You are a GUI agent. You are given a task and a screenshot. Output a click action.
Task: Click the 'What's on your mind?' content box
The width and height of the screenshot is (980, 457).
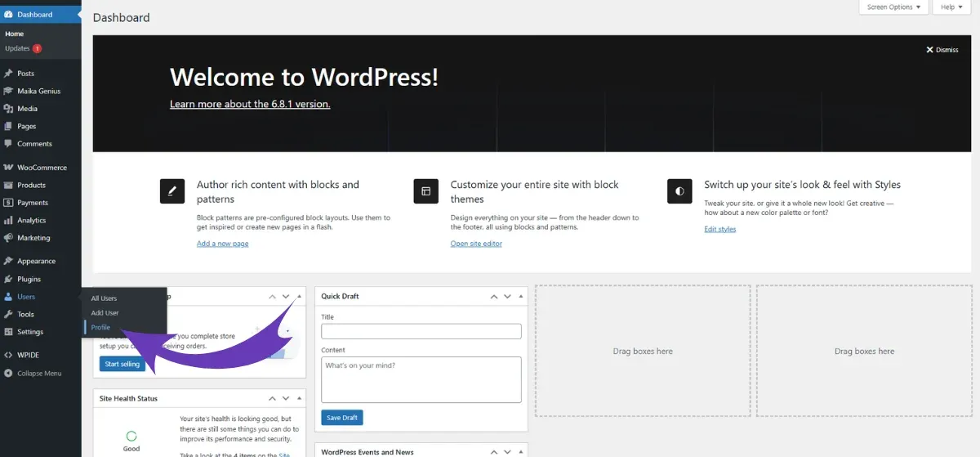(x=421, y=379)
